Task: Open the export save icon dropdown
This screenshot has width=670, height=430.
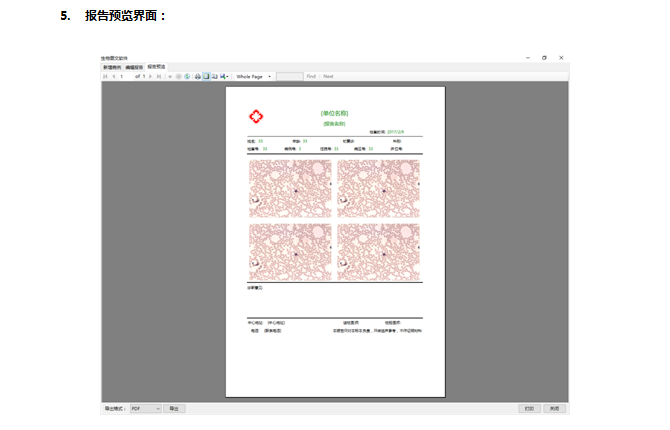Action: click(x=225, y=76)
